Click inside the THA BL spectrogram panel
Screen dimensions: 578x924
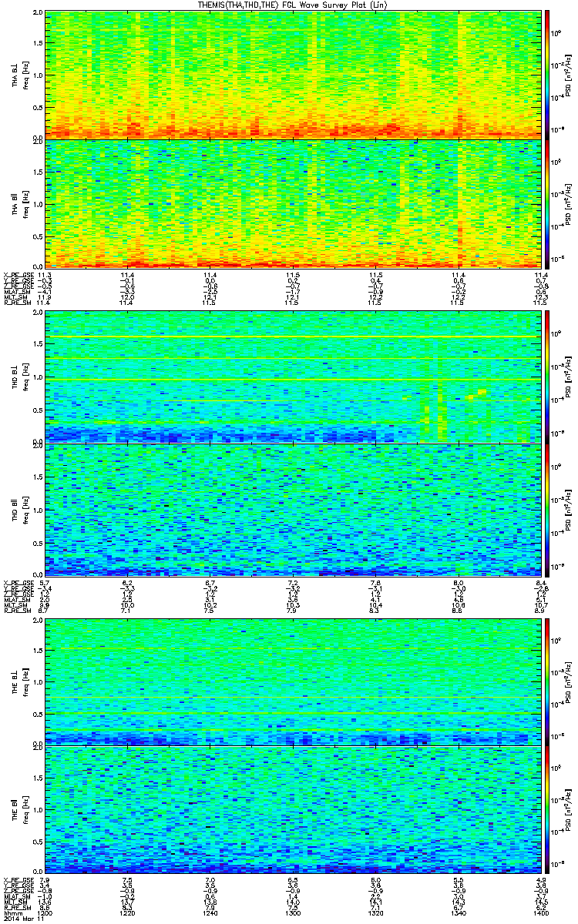coord(292,75)
